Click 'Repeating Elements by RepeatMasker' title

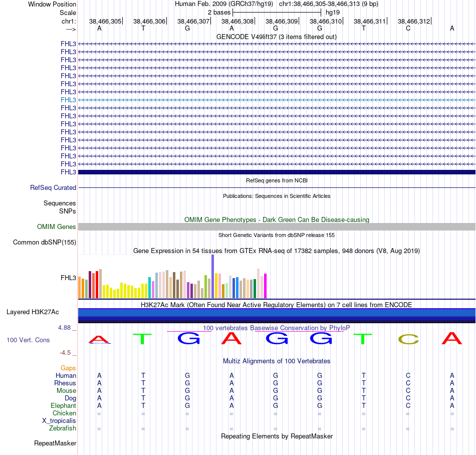pyautogui.click(x=277, y=436)
